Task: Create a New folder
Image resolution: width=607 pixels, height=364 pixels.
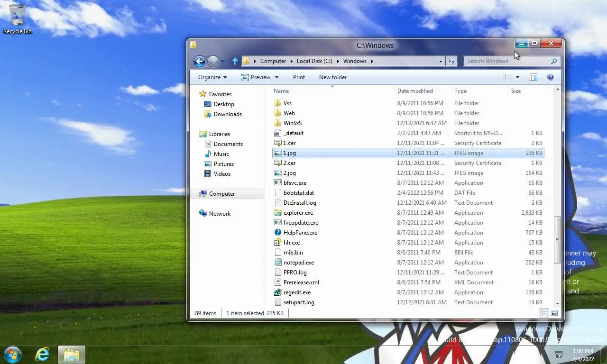Action: point(333,77)
